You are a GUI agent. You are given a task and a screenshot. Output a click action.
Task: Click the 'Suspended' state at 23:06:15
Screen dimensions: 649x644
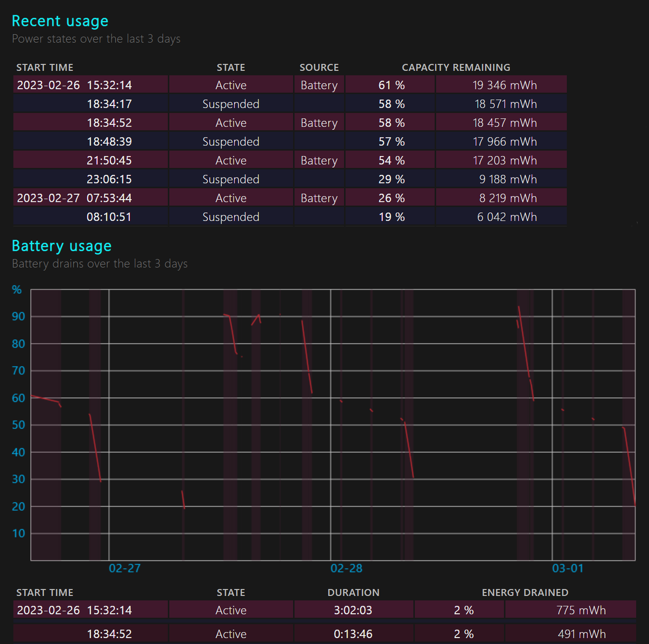click(x=231, y=179)
